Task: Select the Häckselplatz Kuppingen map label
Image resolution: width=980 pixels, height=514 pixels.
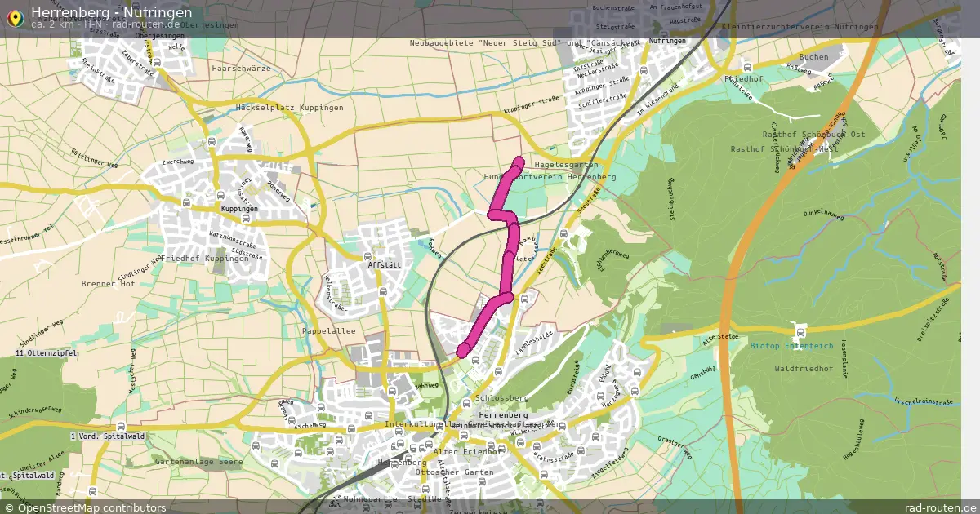Action: coord(289,107)
